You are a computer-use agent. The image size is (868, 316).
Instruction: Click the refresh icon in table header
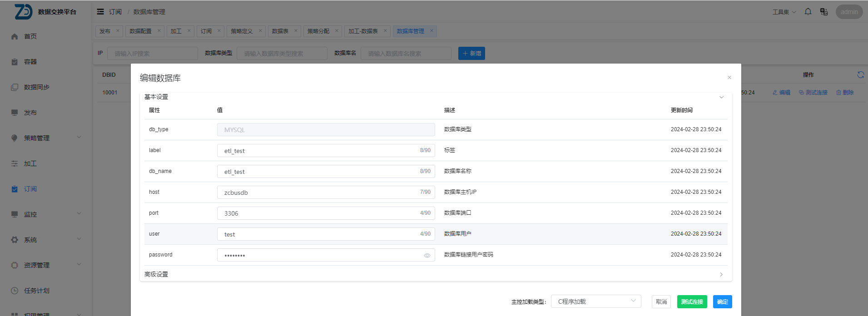(860, 74)
